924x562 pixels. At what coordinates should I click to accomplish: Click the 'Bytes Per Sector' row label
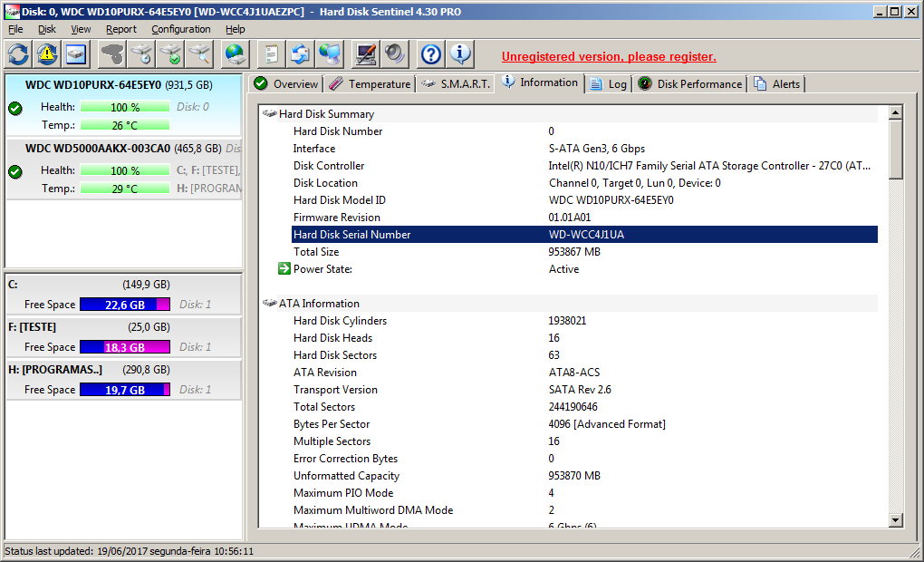click(x=332, y=424)
